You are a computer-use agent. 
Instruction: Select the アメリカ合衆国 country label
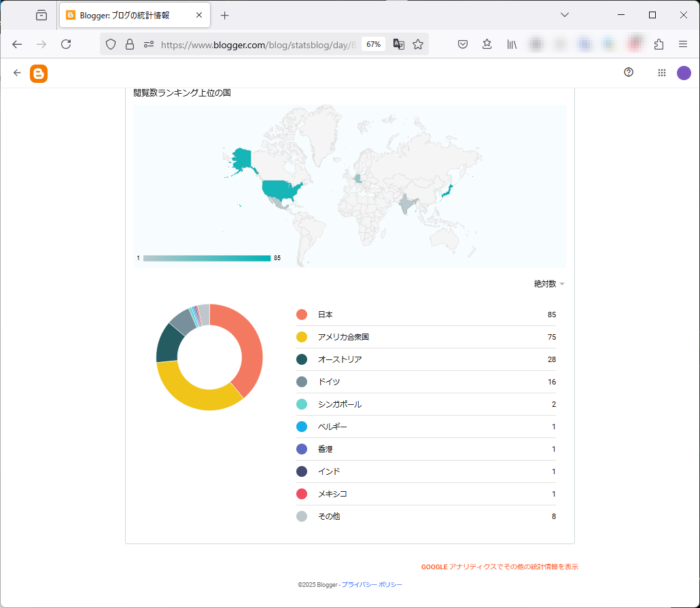click(x=343, y=337)
